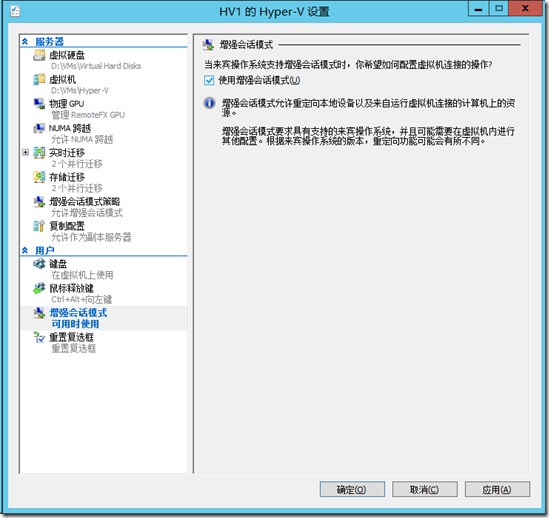Select 实时迁移 settings

click(67, 153)
